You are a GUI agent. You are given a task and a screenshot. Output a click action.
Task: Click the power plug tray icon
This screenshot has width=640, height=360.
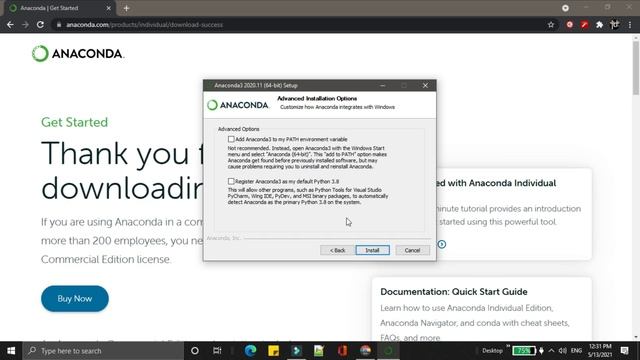coord(541,351)
